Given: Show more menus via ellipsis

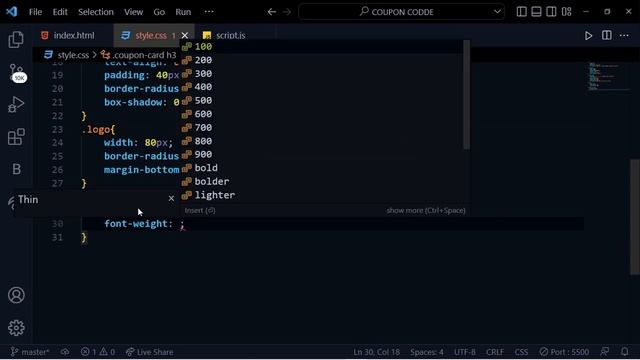Looking at the screenshot, I should click(x=209, y=11).
